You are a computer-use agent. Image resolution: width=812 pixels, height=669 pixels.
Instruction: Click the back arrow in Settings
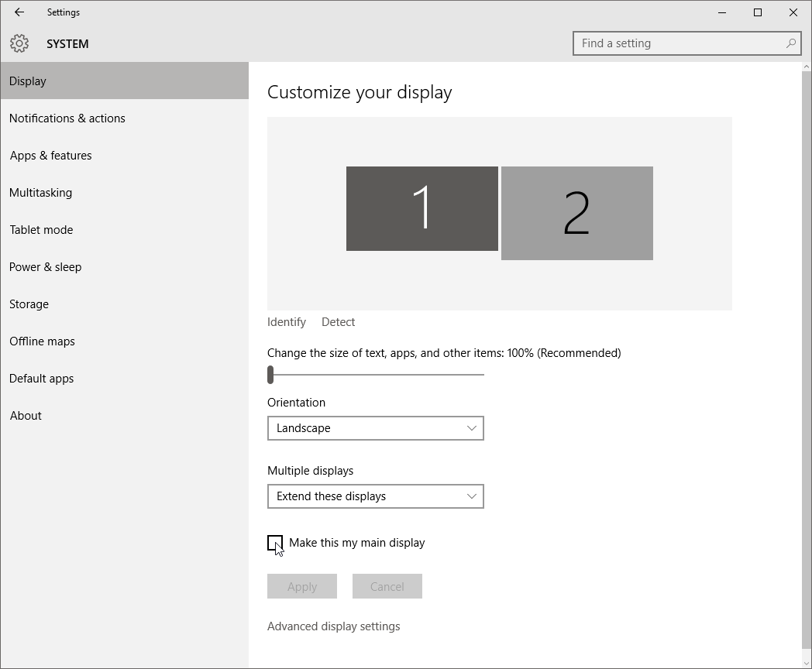click(x=19, y=12)
